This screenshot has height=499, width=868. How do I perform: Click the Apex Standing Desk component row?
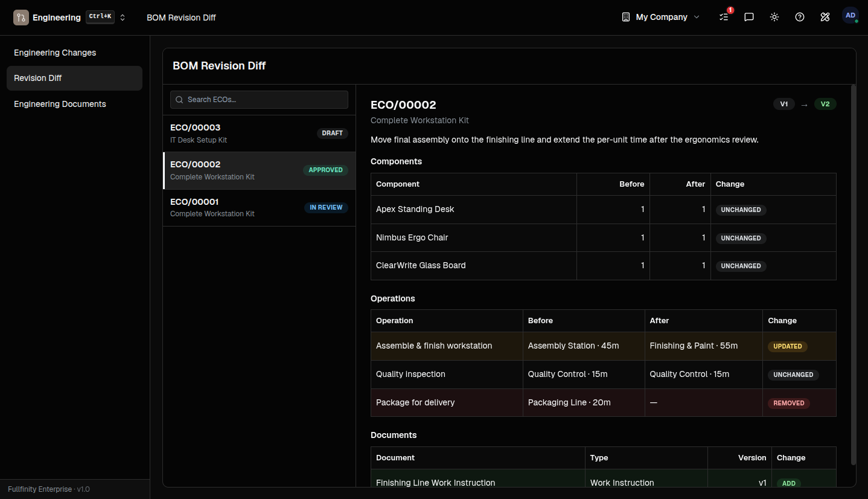point(604,210)
